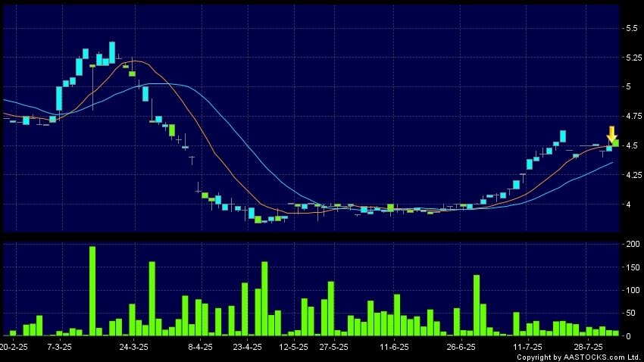Click the 27-5-25 date label
The image size is (644, 362).
(333, 347)
